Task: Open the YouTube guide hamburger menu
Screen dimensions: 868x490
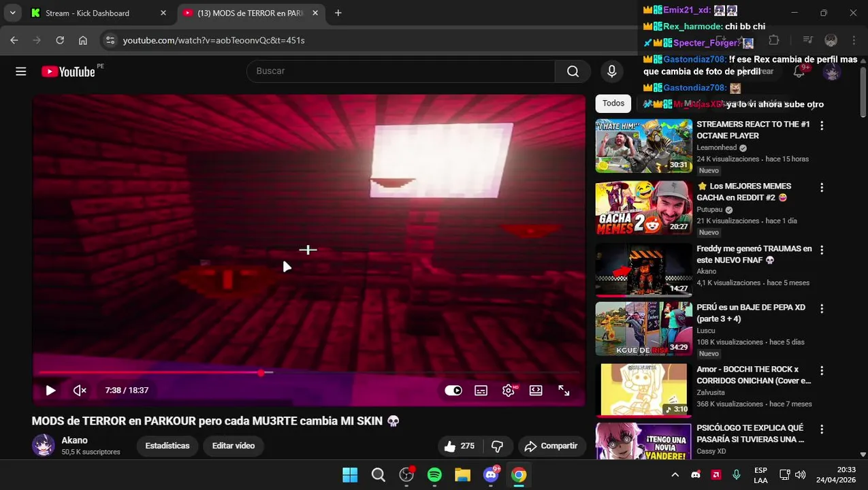Action: tap(21, 71)
